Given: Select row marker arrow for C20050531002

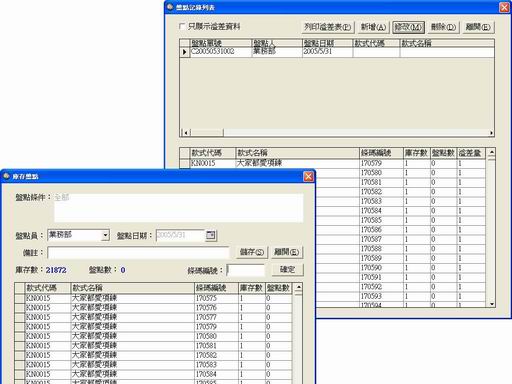Looking at the screenshot, I should [x=184, y=52].
